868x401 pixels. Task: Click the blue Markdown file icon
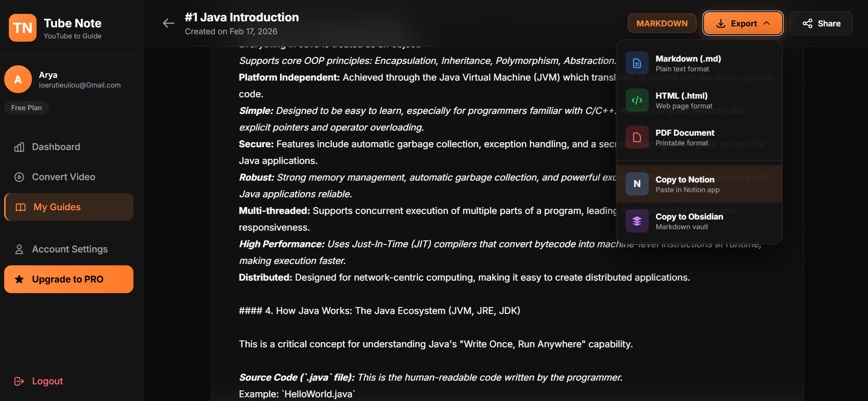(x=637, y=63)
